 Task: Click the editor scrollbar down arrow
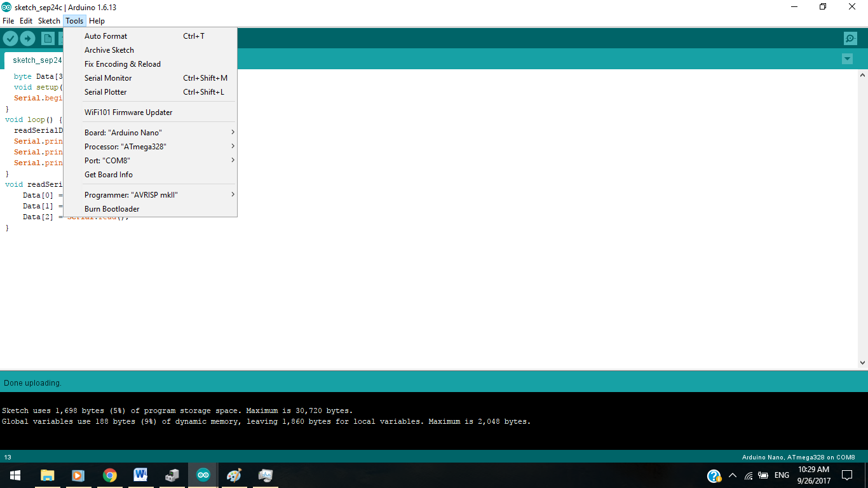click(x=862, y=363)
